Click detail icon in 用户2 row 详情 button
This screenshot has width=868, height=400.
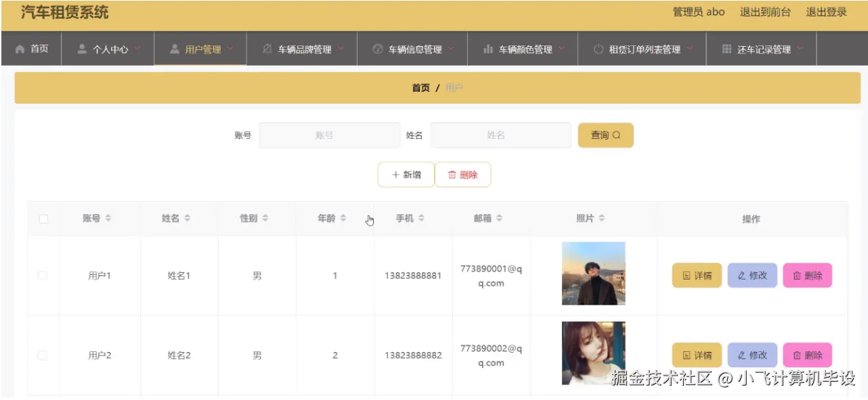687,355
